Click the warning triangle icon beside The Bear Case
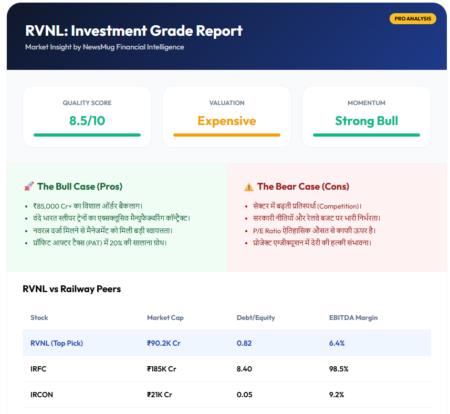This screenshot has height=414, width=450. pos(249,187)
